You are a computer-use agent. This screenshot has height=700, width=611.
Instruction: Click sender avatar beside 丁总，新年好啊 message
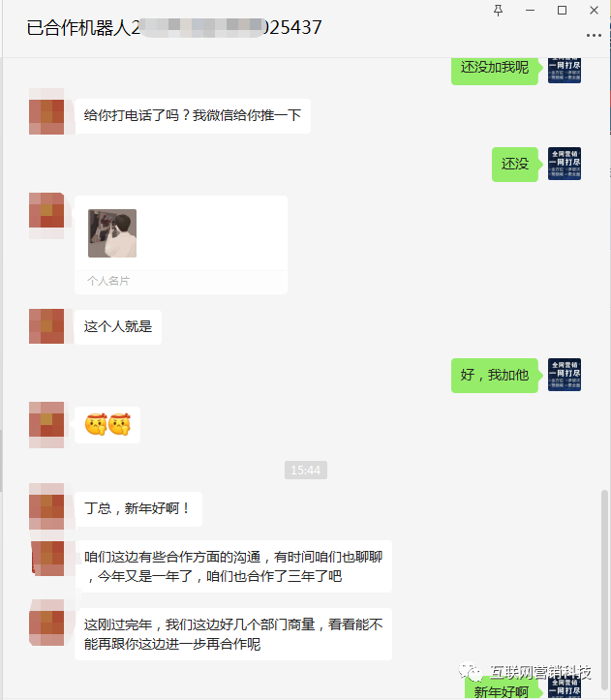pos(46,506)
